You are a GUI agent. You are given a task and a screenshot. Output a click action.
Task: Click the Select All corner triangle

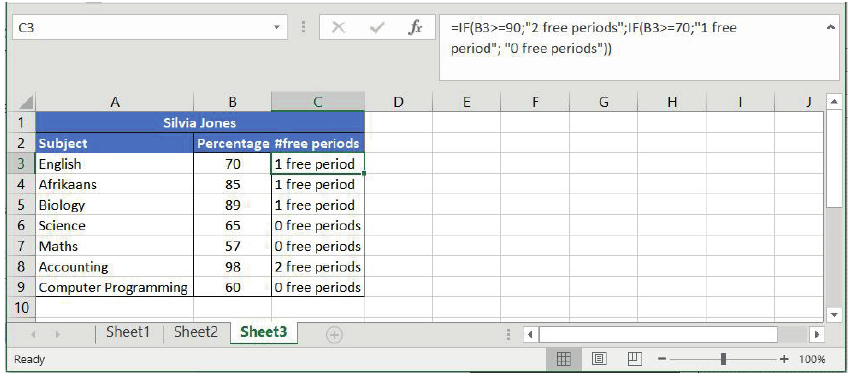click(x=25, y=102)
